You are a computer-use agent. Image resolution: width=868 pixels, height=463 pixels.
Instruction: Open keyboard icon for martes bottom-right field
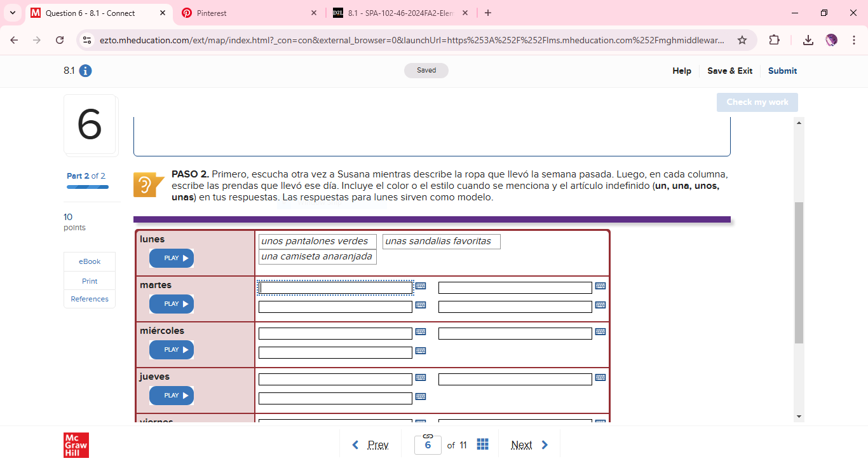600,305
